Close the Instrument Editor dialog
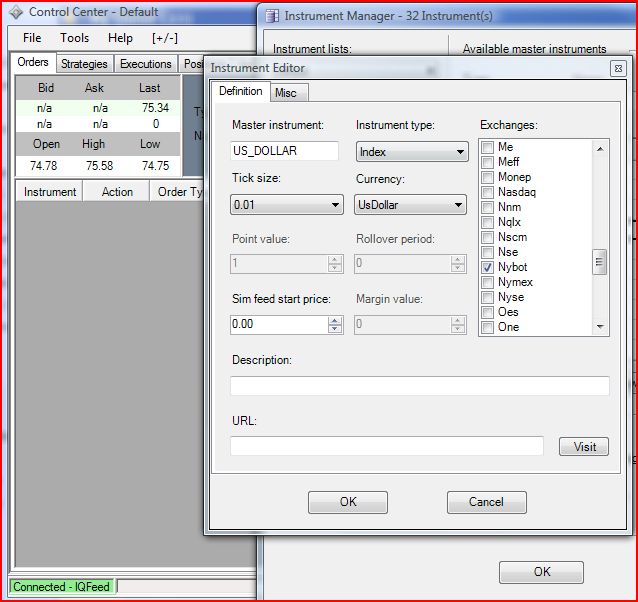 click(618, 69)
